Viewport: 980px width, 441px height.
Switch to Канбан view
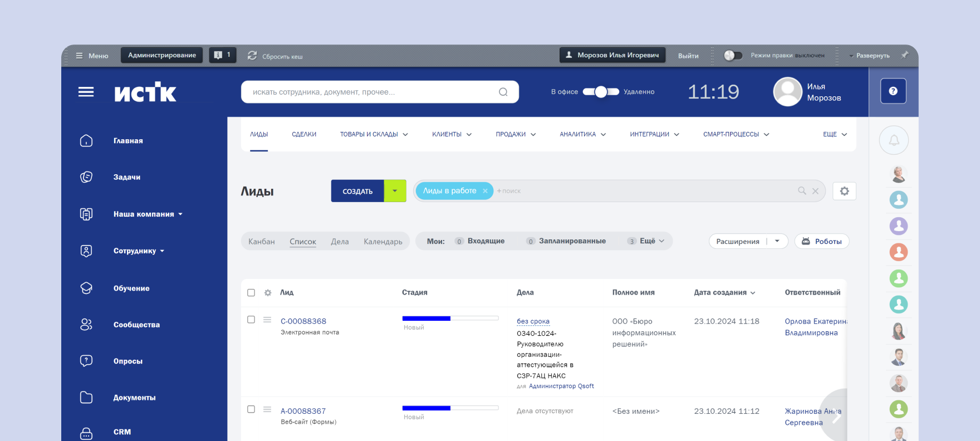pos(262,242)
